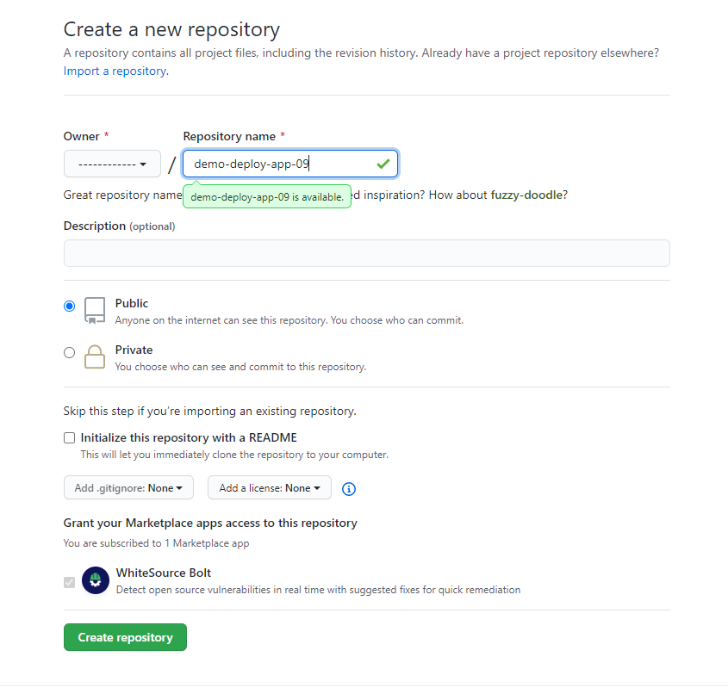Select the Private visibility radio button
This screenshot has width=728, height=700.
click(x=69, y=352)
